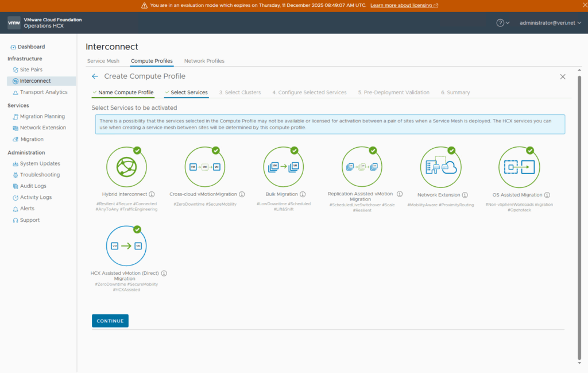Screen dimensions: 588x373
Task: Deselect the Replication Assisted vMotion checkmark
Action: [x=373, y=151]
